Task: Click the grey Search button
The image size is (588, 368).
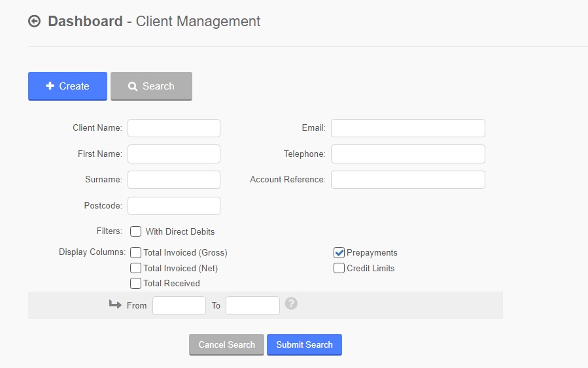Action: point(151,86)
